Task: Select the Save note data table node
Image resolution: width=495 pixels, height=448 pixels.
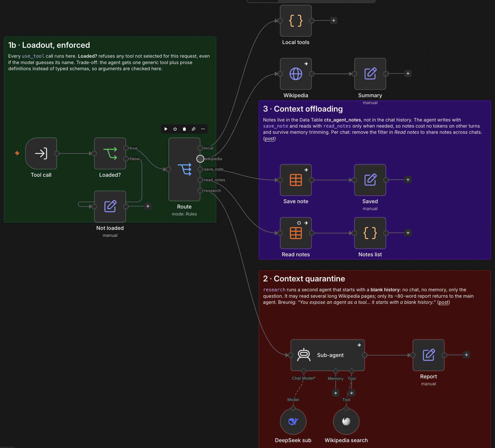Action: pyautogui.click(x=296, y=180)
